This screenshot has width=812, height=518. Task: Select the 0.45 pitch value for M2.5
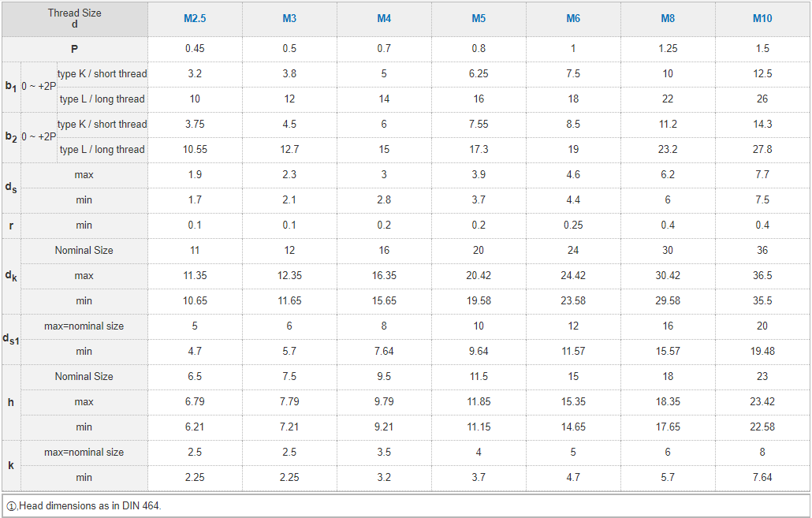coord(195,49)
